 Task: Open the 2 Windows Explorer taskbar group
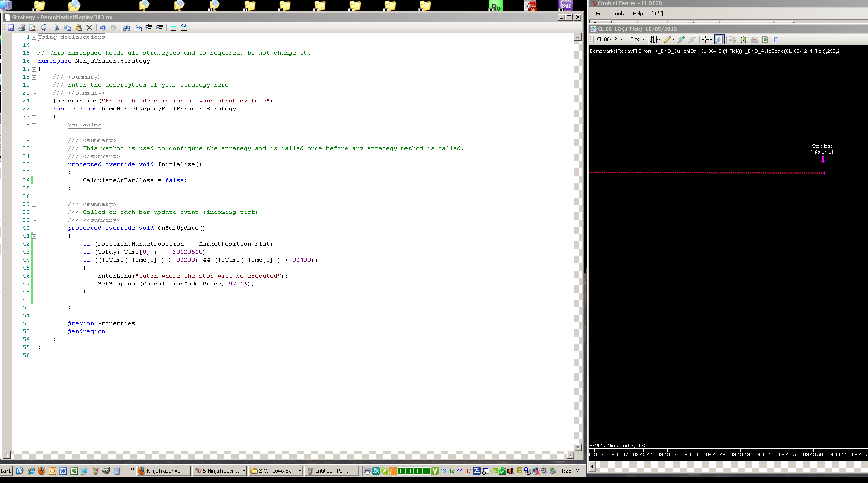(276, 471)
